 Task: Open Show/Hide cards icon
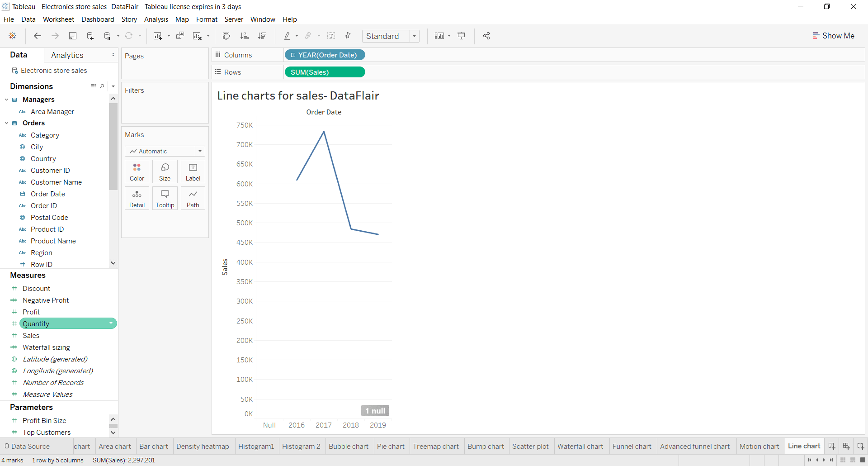pyautogui.click(x=439, y=36)
